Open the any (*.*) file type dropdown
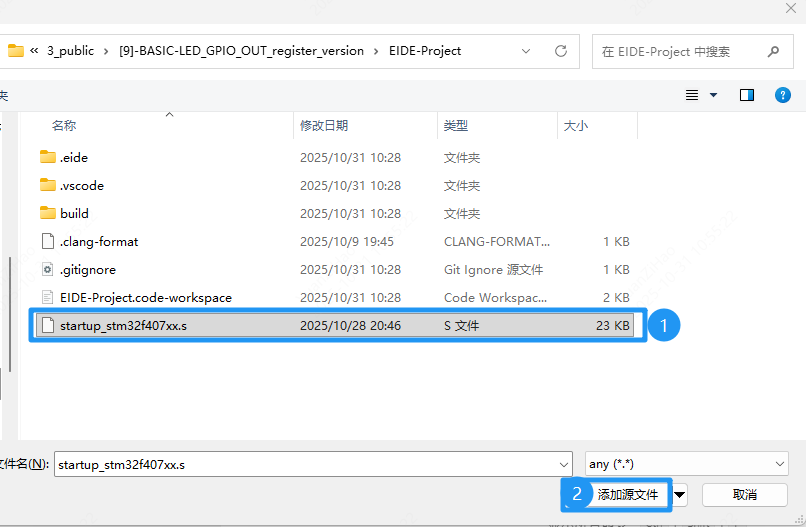The height and width of the screenshot is (527, 806). click(x=686, y=464)
